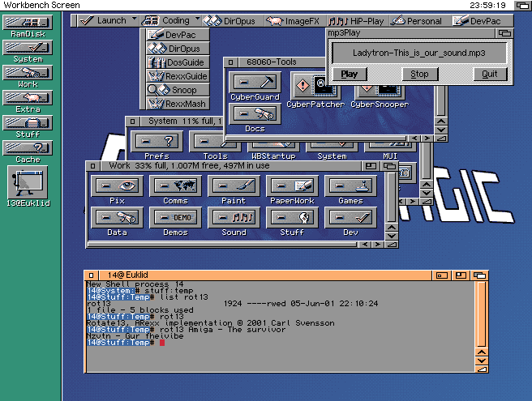This screenshot has width=532, height=401.
Task: Click Quit in mp3Play window
Action: pyautogui.click(x=490, y=74)
